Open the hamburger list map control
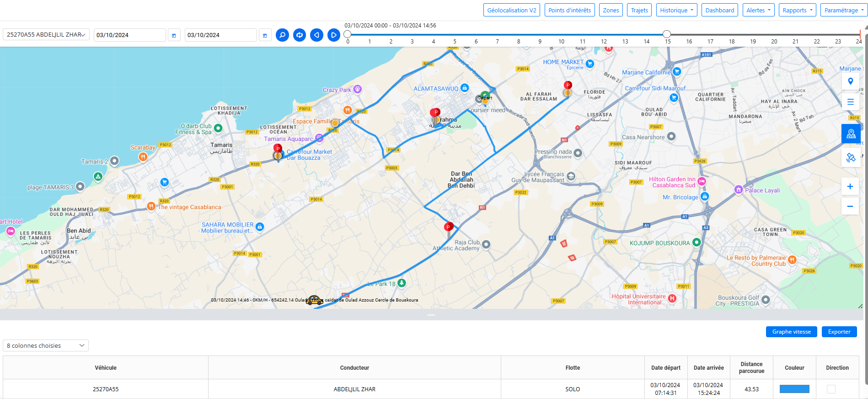 [x=851, y=102]
